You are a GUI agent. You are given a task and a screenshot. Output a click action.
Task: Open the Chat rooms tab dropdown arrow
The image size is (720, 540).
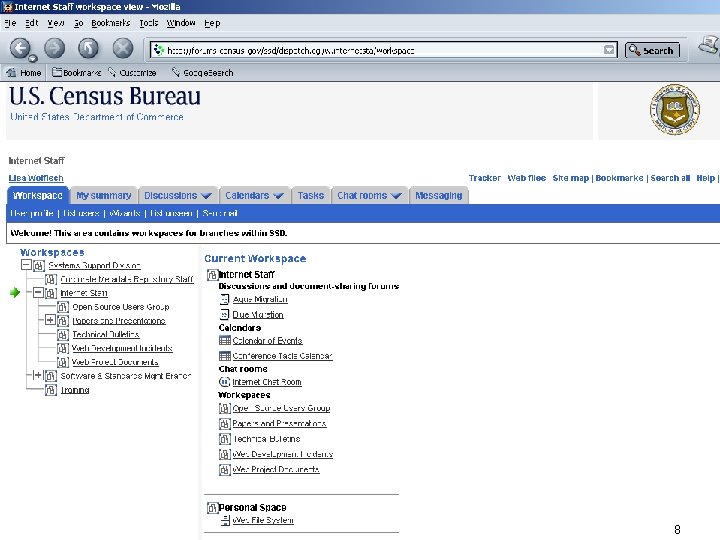pyautogui.click(x=396, y=196)
